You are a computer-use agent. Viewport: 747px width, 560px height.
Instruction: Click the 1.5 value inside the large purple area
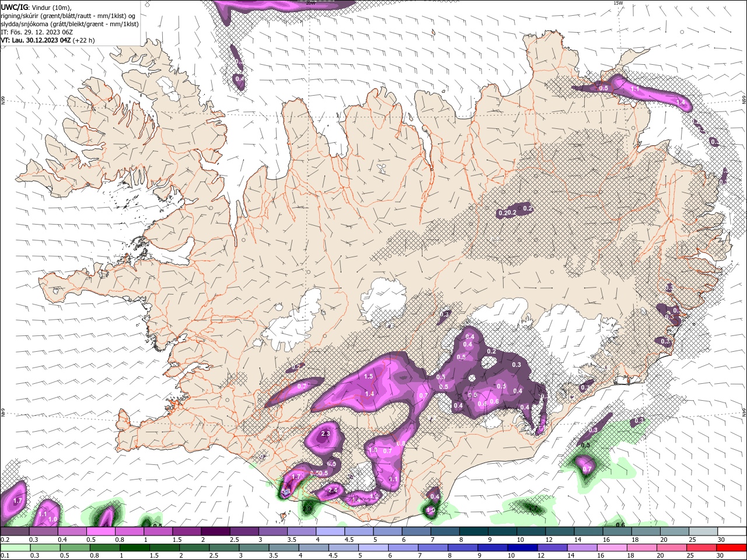(368, 377)
